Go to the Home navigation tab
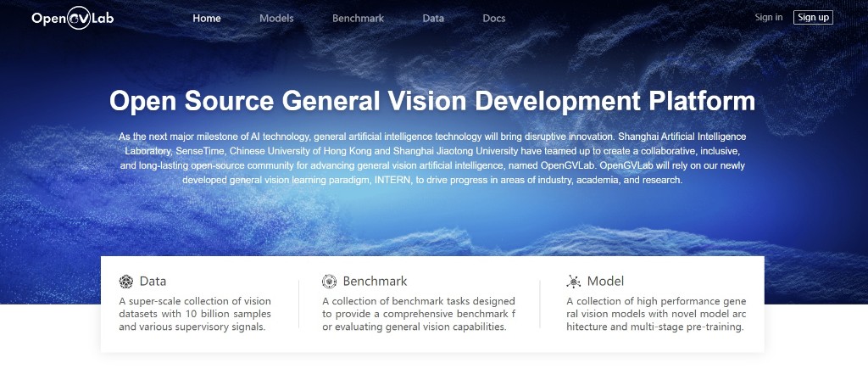The height and width of the screenshot is (391, 868). click(x=207, y=18)
